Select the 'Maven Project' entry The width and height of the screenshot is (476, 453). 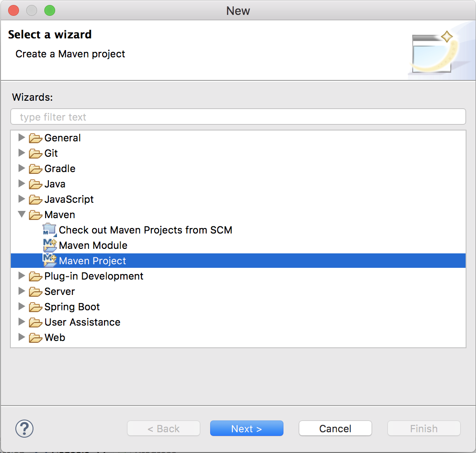point(92,261)
